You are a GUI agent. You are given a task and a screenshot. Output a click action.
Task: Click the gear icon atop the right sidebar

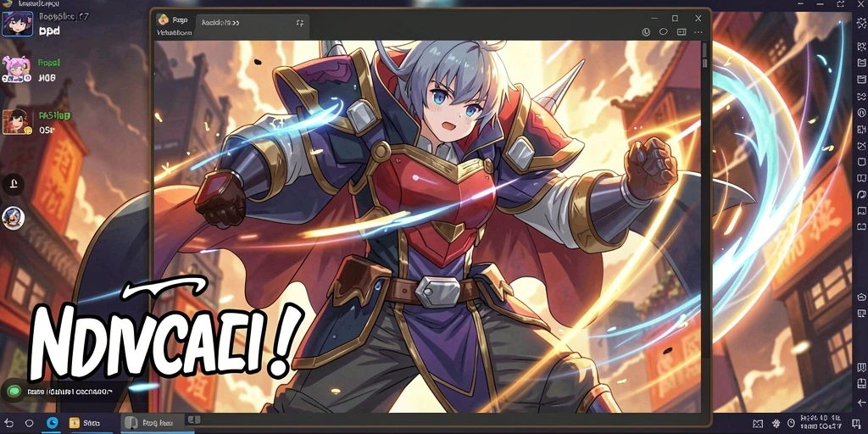point(861,22)
